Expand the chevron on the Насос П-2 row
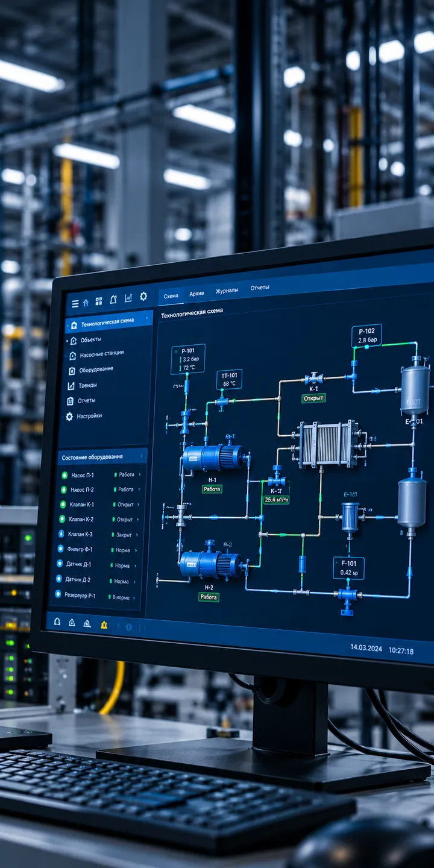Screen dimensions: 434x868 point(140,489)
